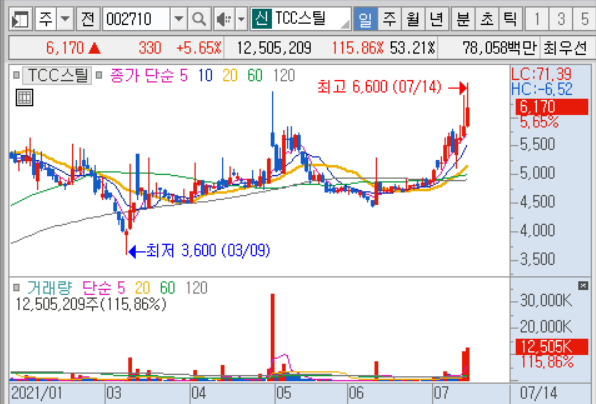Select the 분 minute chart tab

pos(463,19)
